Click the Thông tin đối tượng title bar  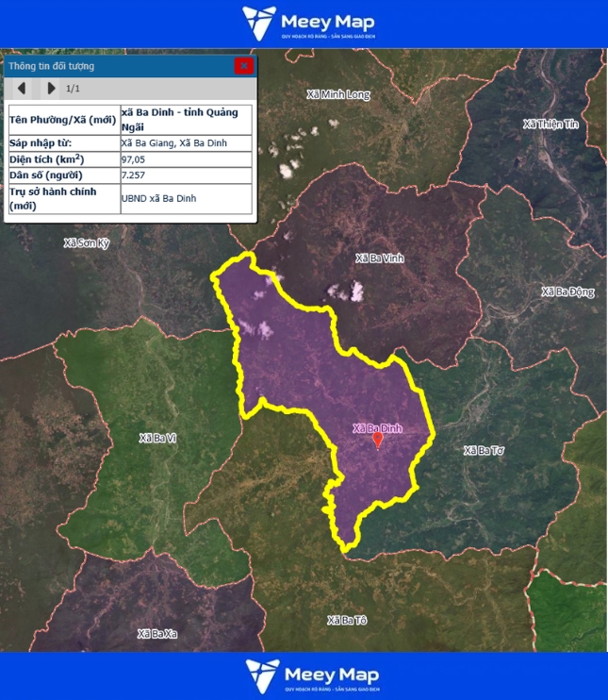tap(113, 66)
